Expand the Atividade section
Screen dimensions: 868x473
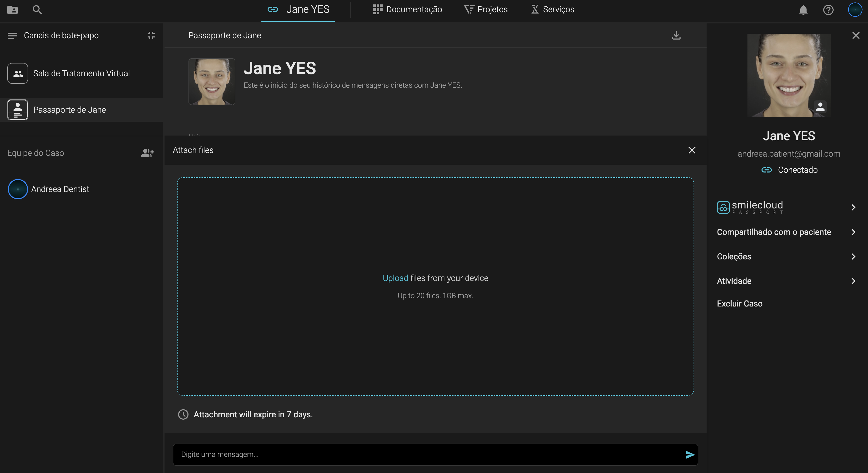[x=853, y=281]
